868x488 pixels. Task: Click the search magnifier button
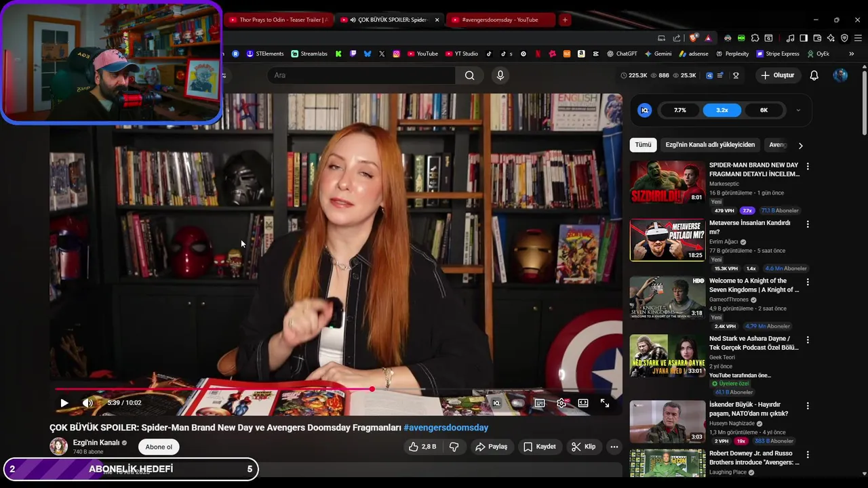click(469, 75)
